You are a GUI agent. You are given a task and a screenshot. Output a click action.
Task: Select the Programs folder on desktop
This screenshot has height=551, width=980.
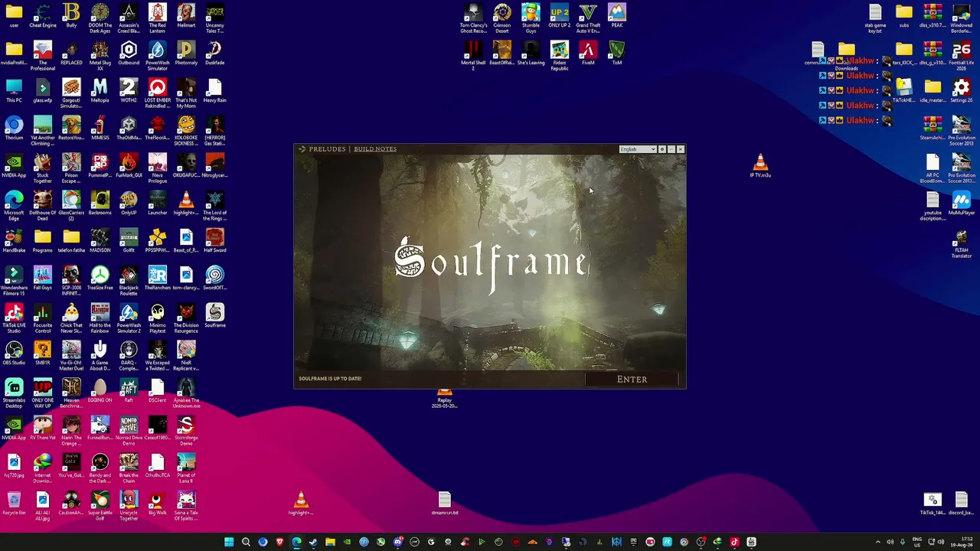pos(43,241)
